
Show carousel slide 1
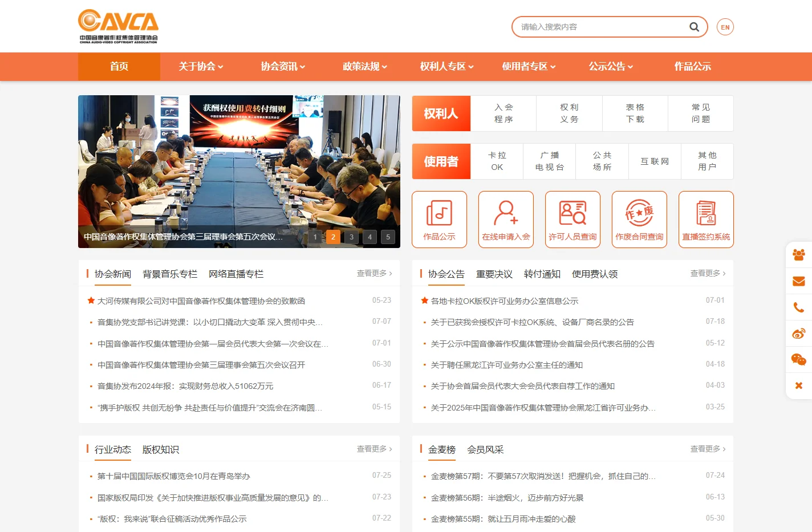(x=315, y=237)
